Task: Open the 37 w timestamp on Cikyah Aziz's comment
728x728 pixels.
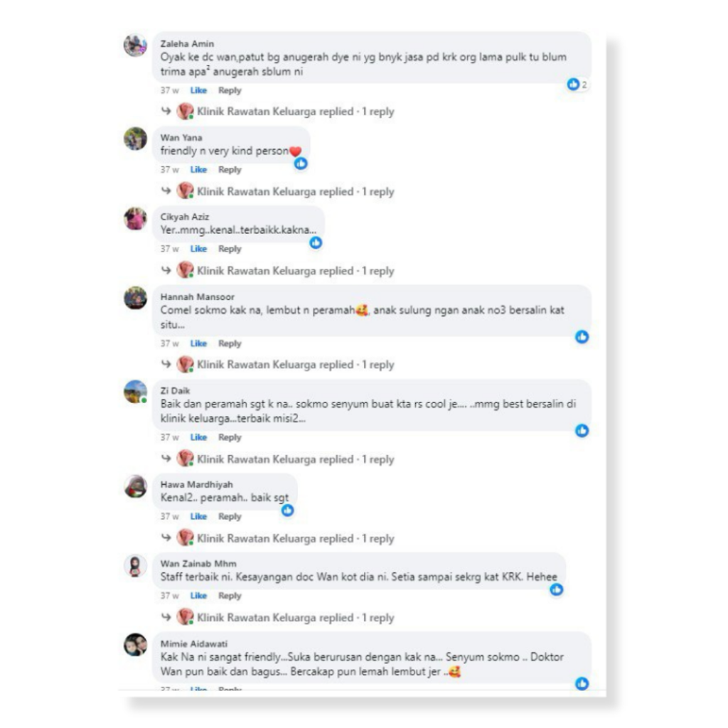Action: 169,249
